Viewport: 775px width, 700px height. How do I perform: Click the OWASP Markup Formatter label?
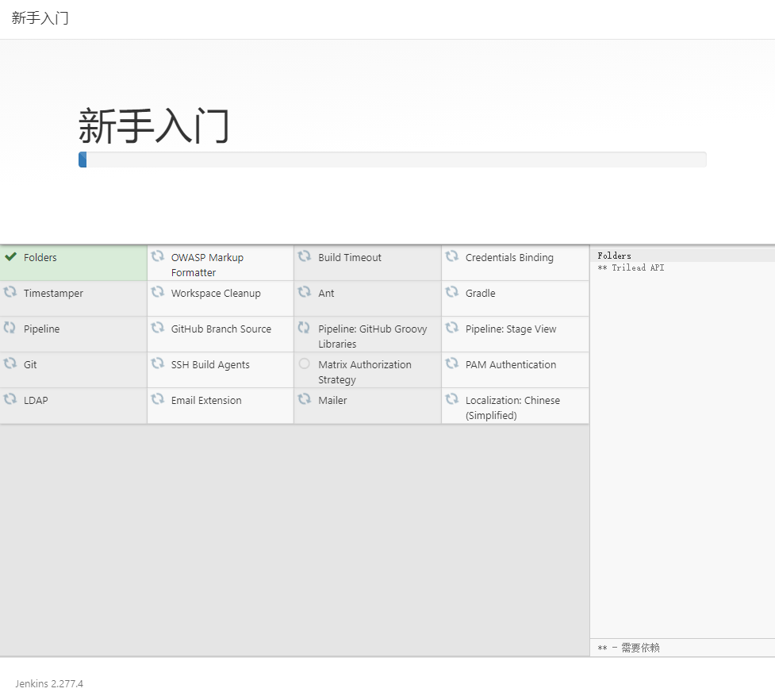pyautogui.click(x=207, y=265)
